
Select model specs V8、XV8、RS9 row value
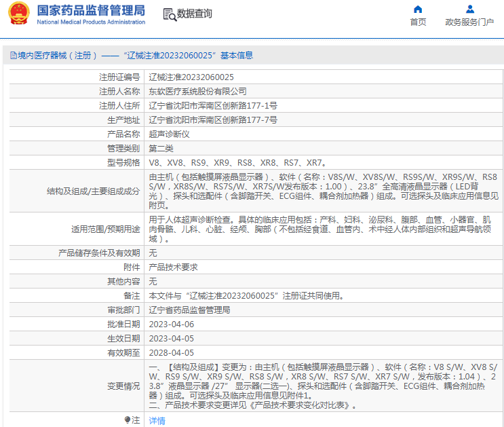pyautogui.click(x=238, y=163)
